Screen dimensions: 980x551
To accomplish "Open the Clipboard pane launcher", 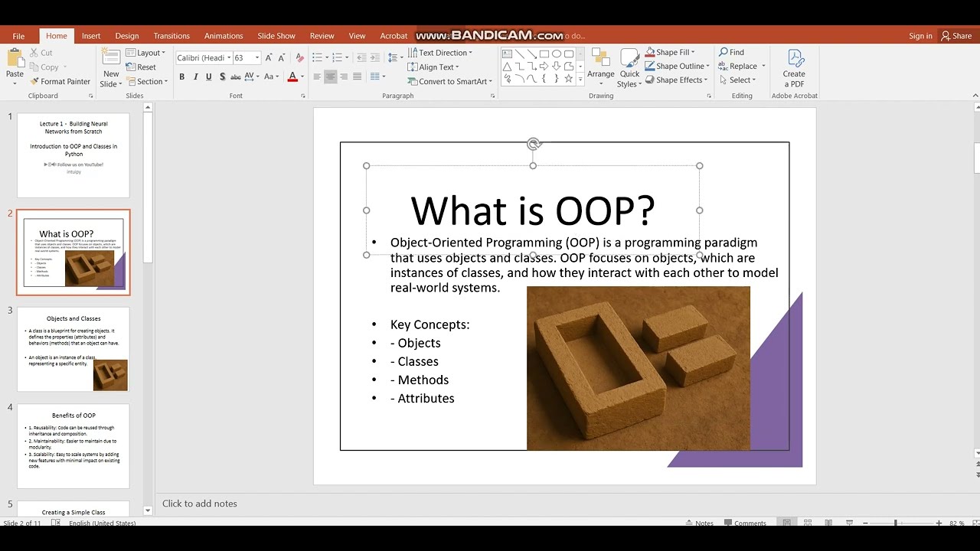I will pyautogui.click(x=91, y=96).
